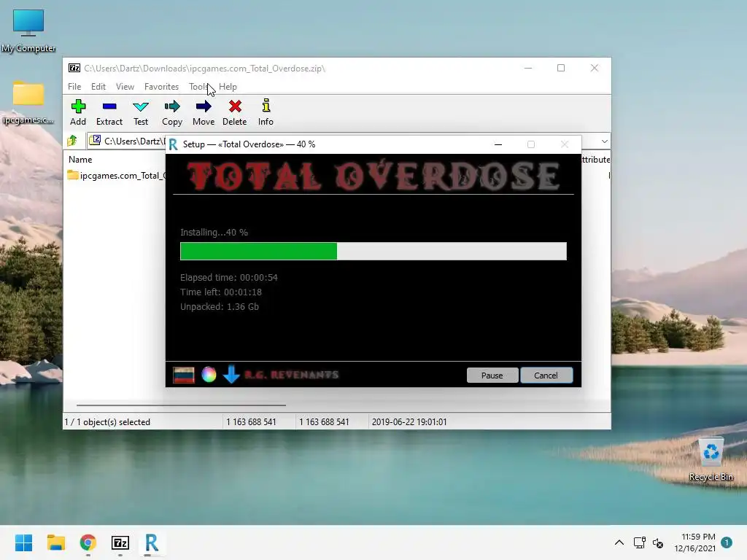
Task: Open the Edit menu in 7-Zip
Action: coord(98,87)
